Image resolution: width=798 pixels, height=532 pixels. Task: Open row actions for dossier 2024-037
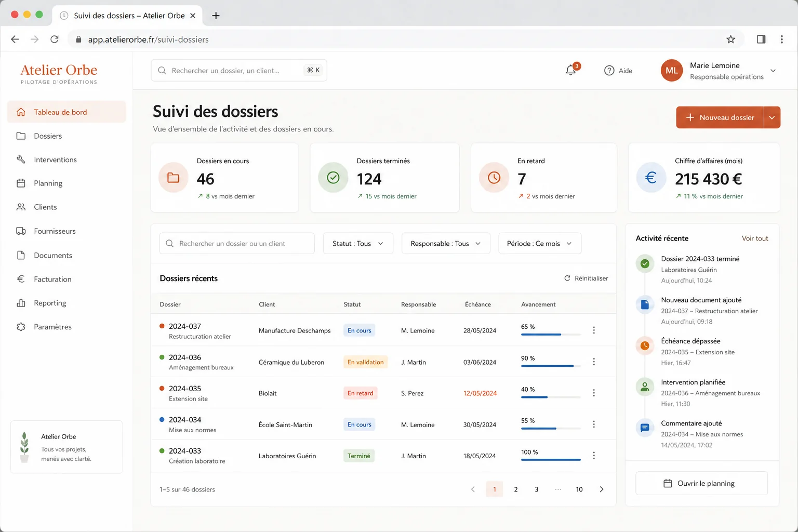594,330
